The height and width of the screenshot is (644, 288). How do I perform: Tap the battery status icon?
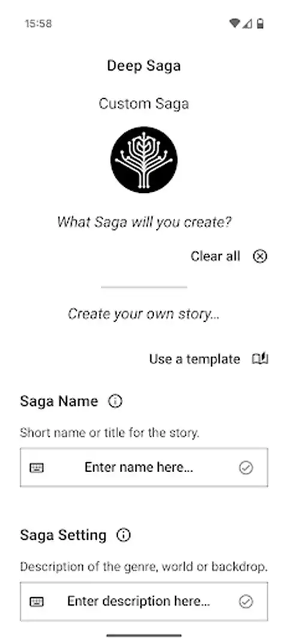coord(260,24)
